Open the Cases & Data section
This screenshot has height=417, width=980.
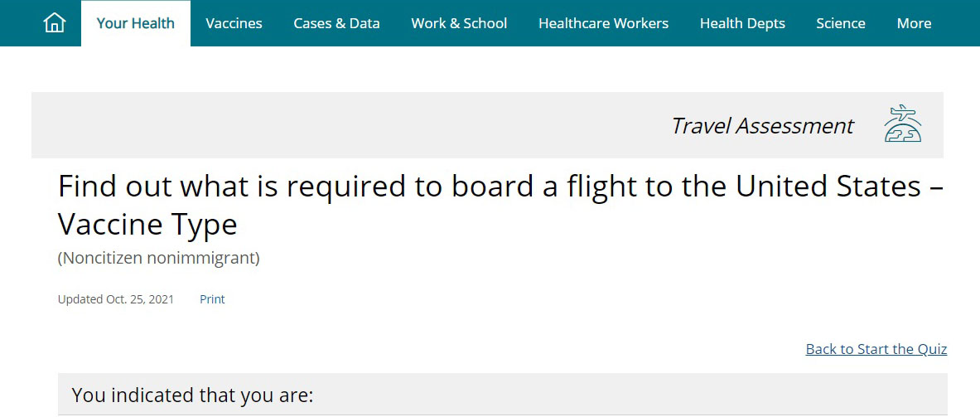[336, 23]
